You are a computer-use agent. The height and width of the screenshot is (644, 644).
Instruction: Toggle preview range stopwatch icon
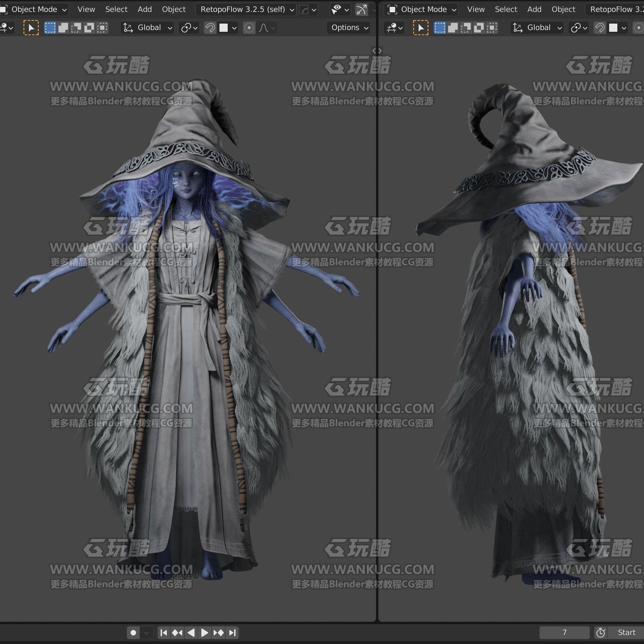click(601, 633)
